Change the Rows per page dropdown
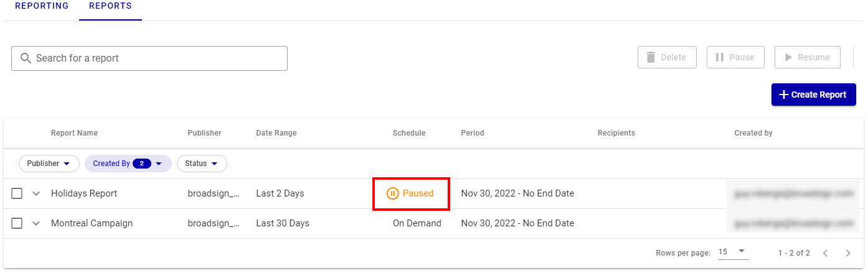Viewport: 868px width, 273px height. pos(733,252)
